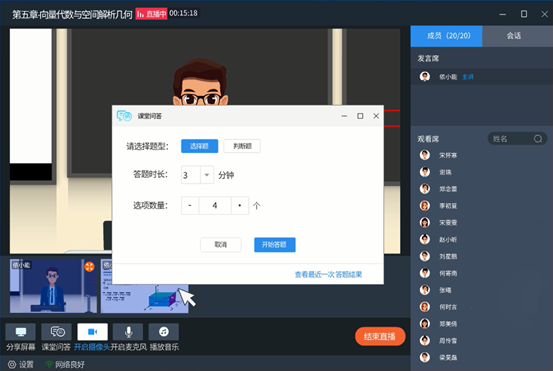553x371 pixels.
Task: Open 设置 settings gear at bottom left
Action: 12,364
